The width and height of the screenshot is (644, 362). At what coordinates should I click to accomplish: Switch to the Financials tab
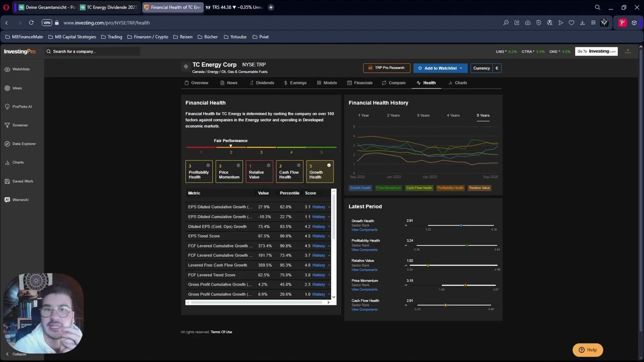point(360,83)
